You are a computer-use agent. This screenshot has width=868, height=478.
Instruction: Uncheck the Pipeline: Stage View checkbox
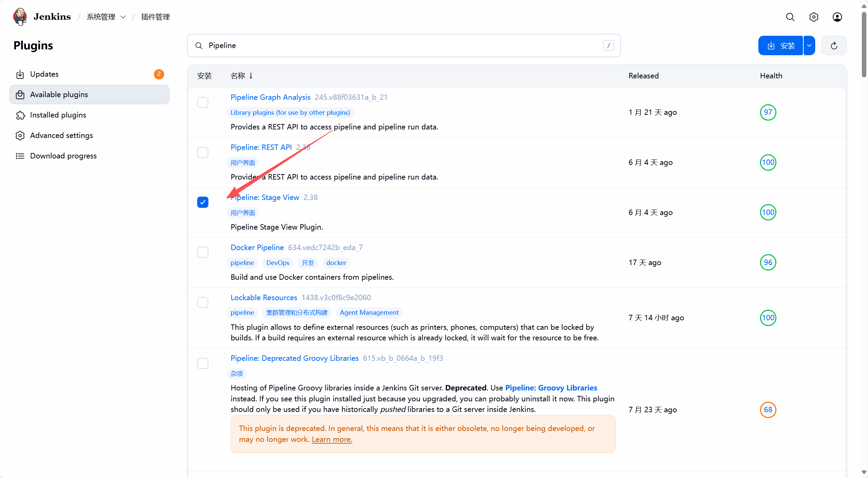click(x=203, y=202)
